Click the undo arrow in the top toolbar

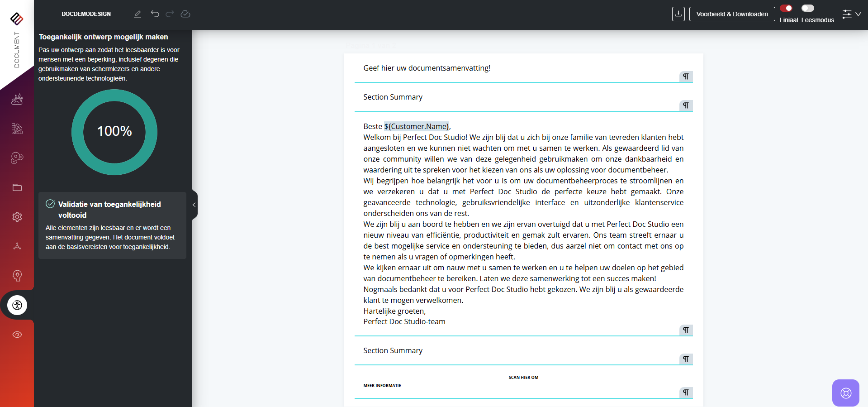point(155,14)
